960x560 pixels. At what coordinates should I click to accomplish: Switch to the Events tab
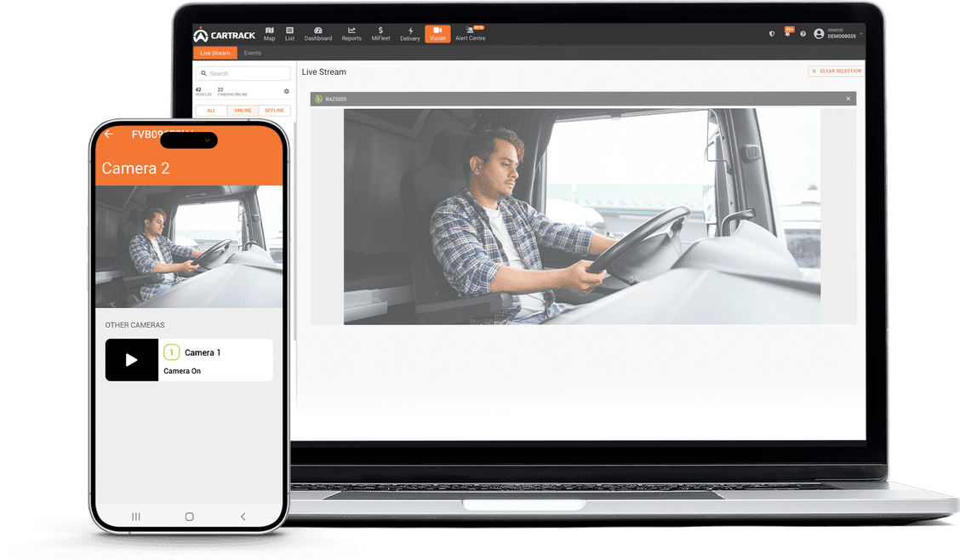click(253, 53)
